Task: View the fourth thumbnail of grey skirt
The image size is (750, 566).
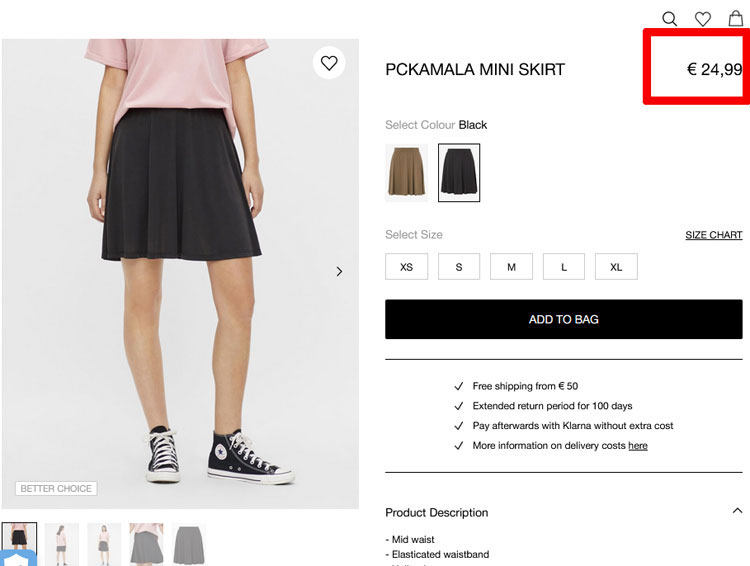Action: coord(146,544)
